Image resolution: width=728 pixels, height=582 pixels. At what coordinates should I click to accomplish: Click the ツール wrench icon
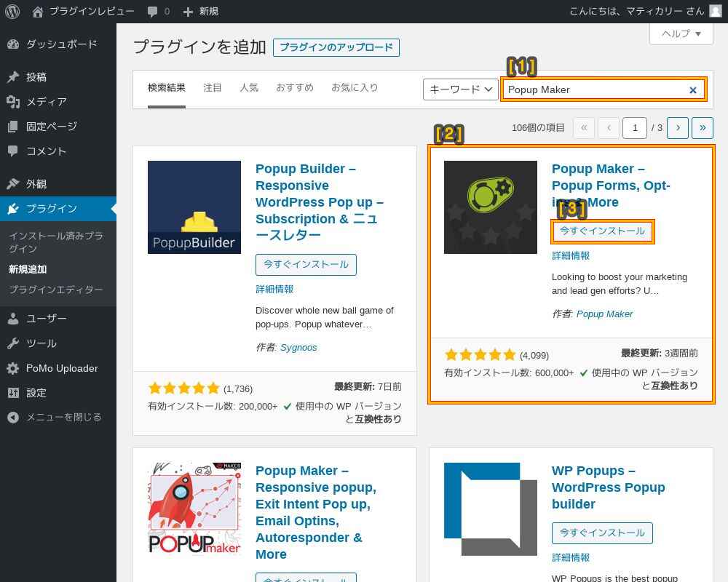point(13,343)
